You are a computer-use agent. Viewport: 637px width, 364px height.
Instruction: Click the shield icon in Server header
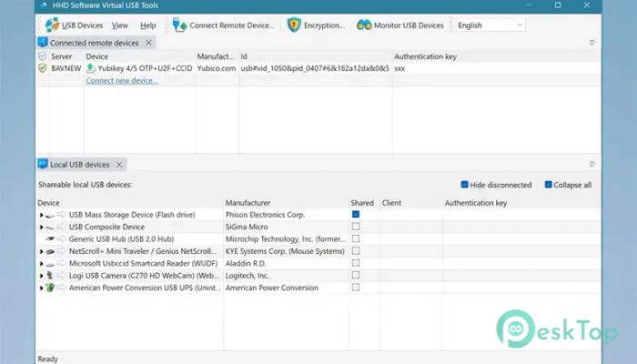42,56
